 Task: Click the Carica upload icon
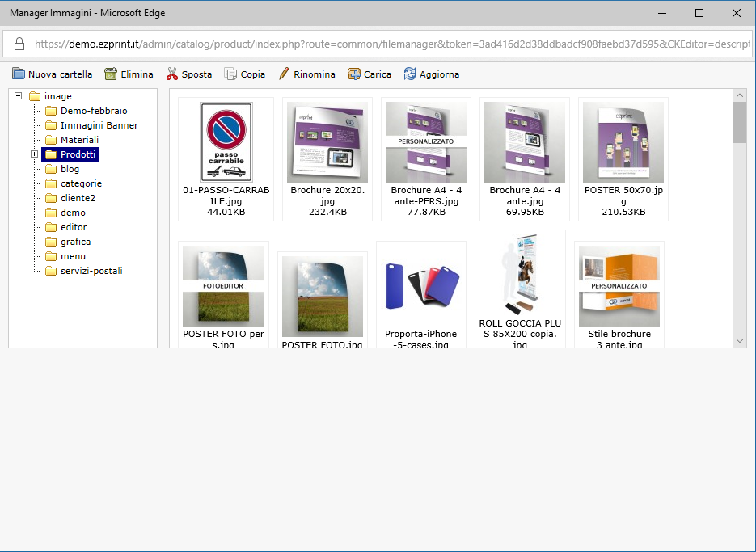pos(354,74)
